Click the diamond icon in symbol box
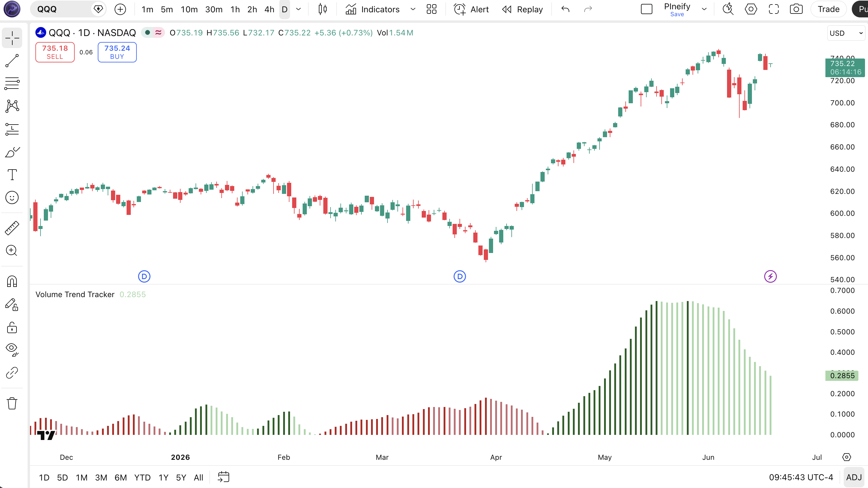 98,9
